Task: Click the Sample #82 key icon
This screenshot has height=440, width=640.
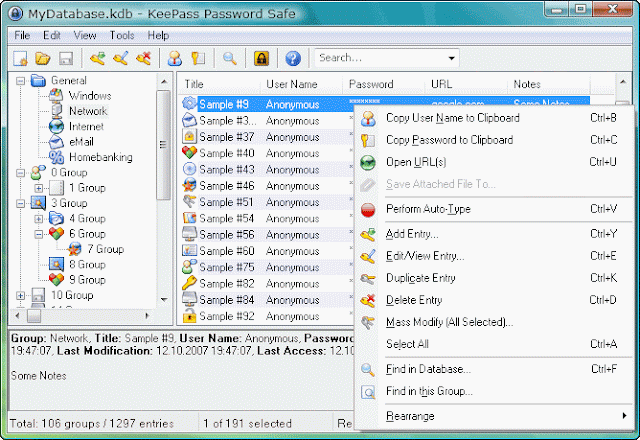Action: [189, 283]
